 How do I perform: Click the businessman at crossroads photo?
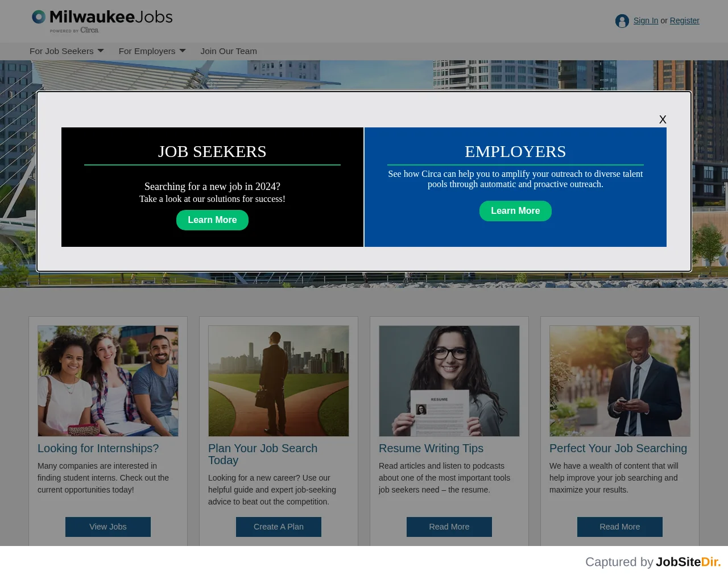pyautogui.click(x=279, y=381)
